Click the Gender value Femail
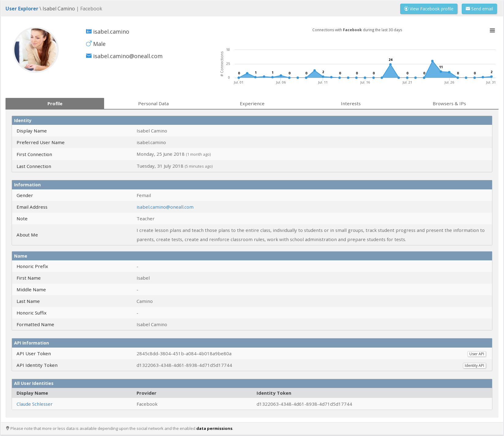This screenshot has height=436, width=504. (x=144, y=196)
